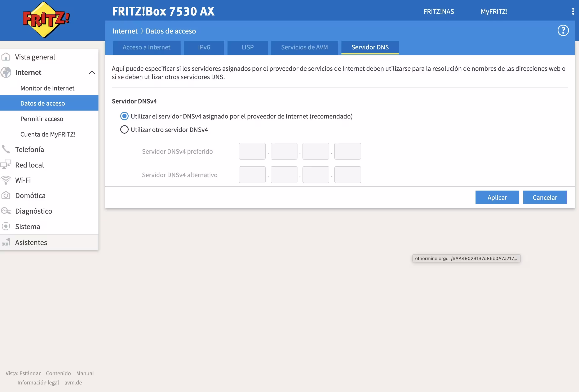Click the Telefonía phone icon
The width and height of the screenshot is (579, 392).
[6, 149]
